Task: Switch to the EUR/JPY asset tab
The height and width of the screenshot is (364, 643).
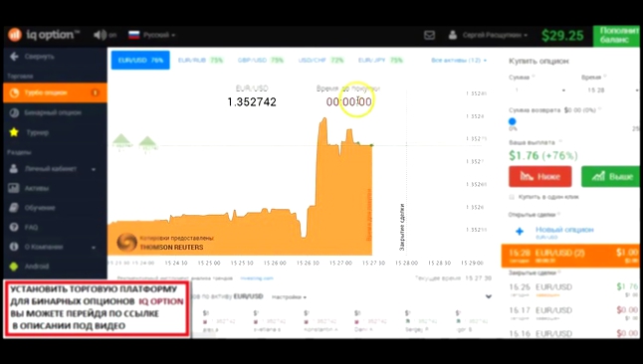Action: click(x=380, y=61)
